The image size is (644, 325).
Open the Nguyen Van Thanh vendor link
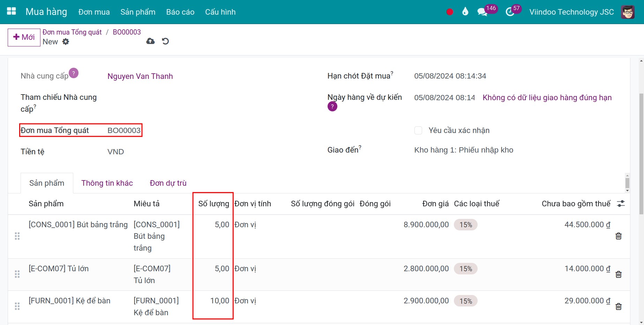(140, 76)
